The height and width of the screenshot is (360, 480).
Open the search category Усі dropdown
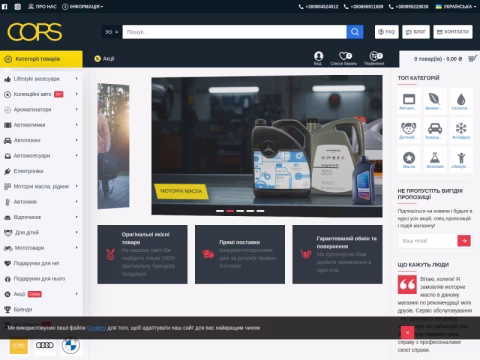click(112, 32)
